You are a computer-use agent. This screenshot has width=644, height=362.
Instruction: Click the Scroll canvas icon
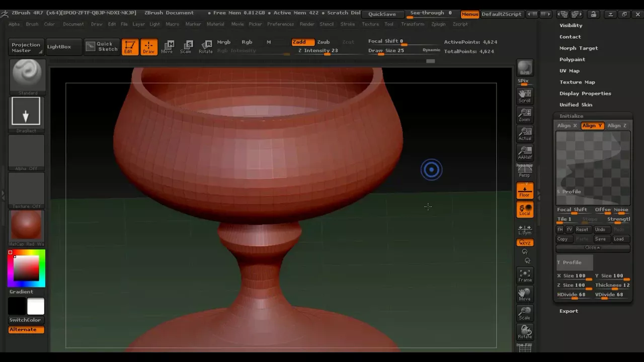[525, 96]
